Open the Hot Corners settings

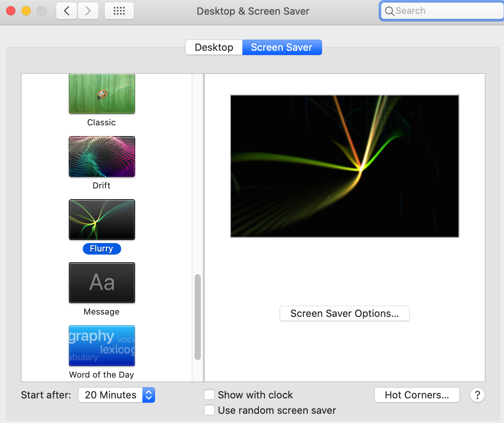[x=417, y=395]
